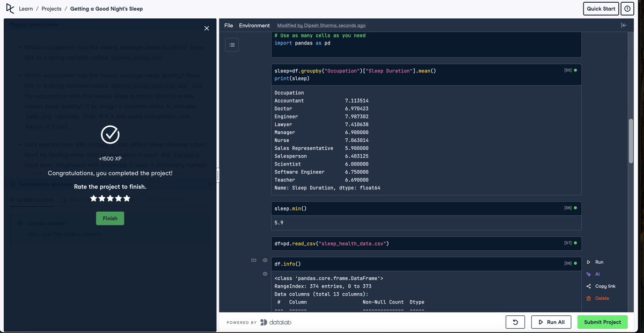The height and width of the screenshot is (333, 644).
Task: Click the panel divider resize handle
Action: tap(217, 175)
